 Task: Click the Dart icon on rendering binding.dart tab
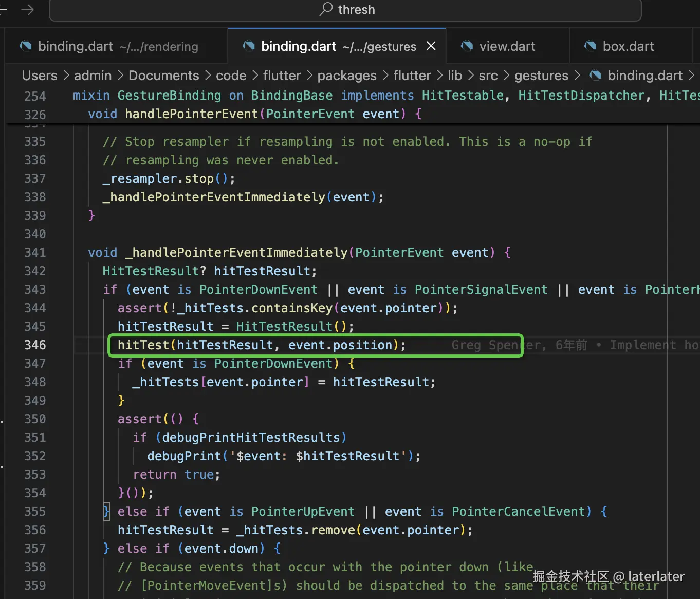25,46
